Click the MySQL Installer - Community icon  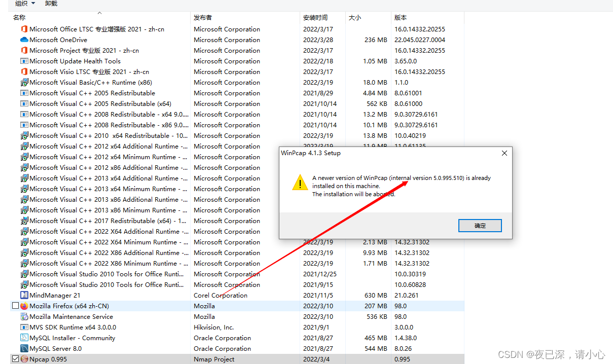tap(24, 338)
